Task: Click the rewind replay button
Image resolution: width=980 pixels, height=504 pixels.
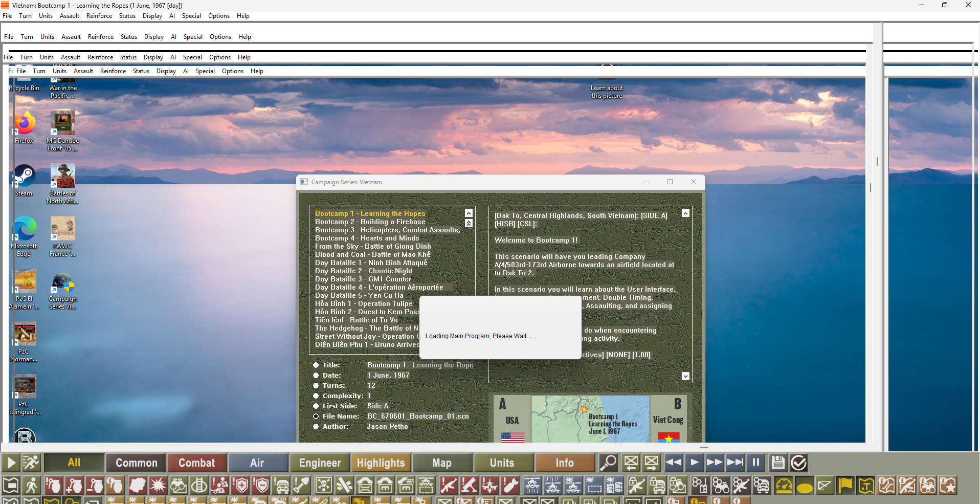Action: (674, 463)
